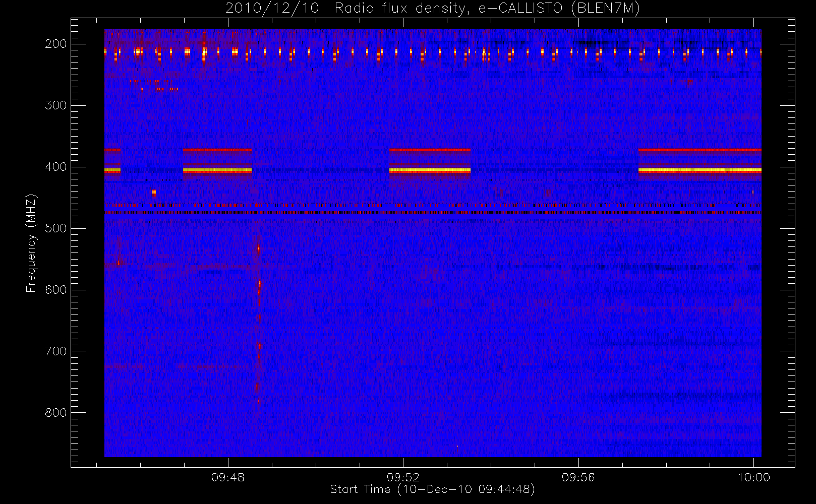Click the 600 frequency tick label

coord(56,290)
